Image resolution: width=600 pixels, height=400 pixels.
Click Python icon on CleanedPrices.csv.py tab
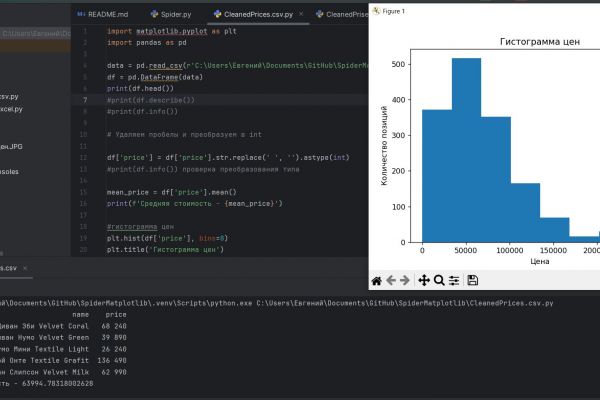click(x=217, y=14)
